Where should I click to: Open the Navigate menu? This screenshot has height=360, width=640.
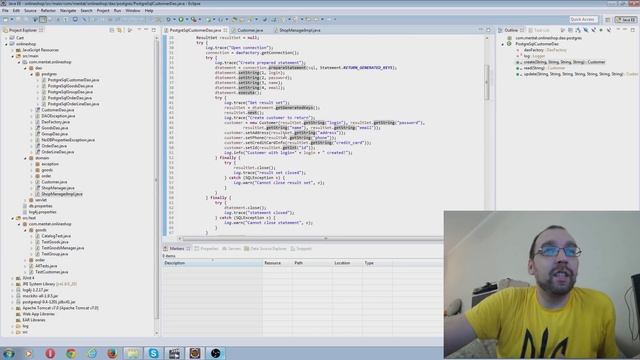[x=68, y=11]
